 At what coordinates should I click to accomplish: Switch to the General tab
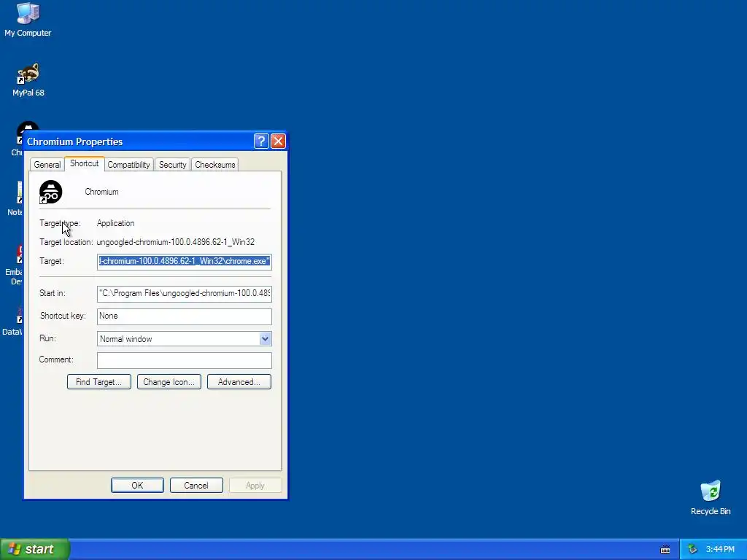(47, 165)
